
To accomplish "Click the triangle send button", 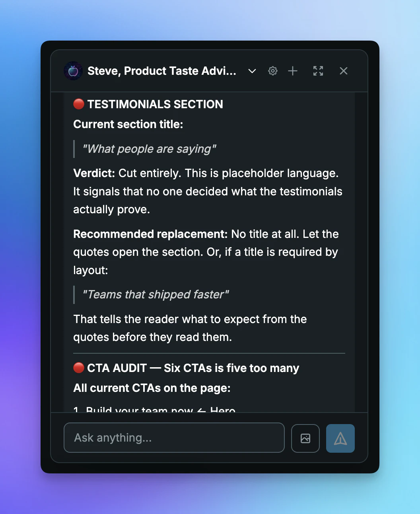I will pos(340,438).
